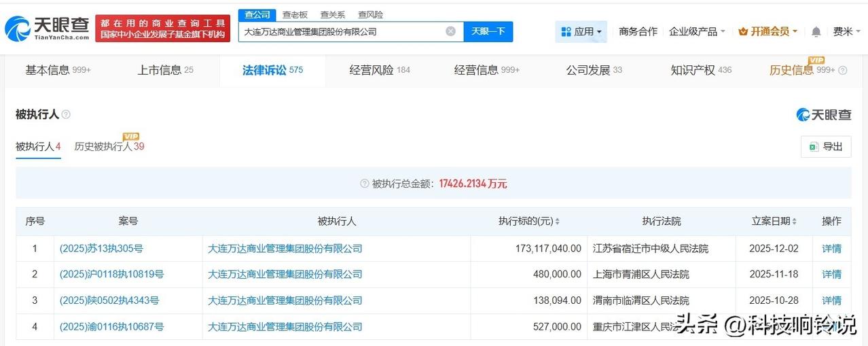Image resolution: width=868 pixels, height=346 pixels.
Task: Open case (2025)苏13执305号
Action: 101,249
